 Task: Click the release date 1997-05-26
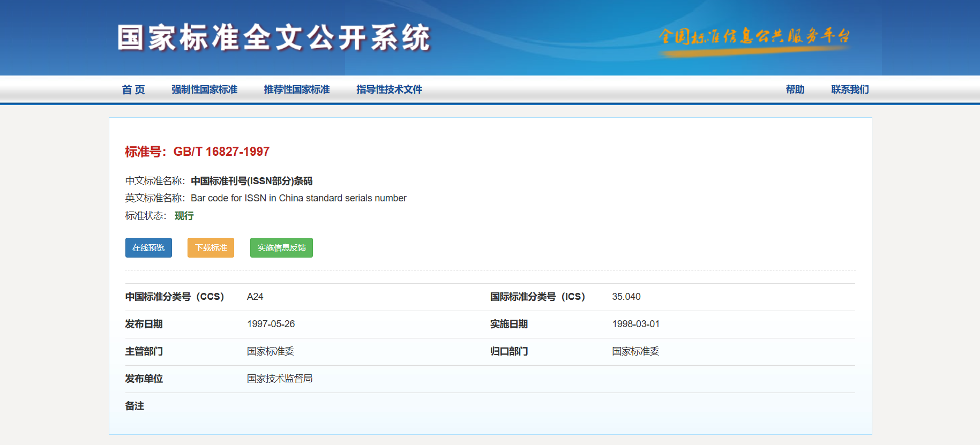coord(271,324)
